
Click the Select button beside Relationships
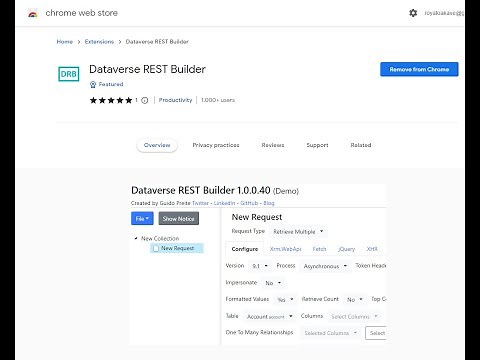[x=376, y=333]
